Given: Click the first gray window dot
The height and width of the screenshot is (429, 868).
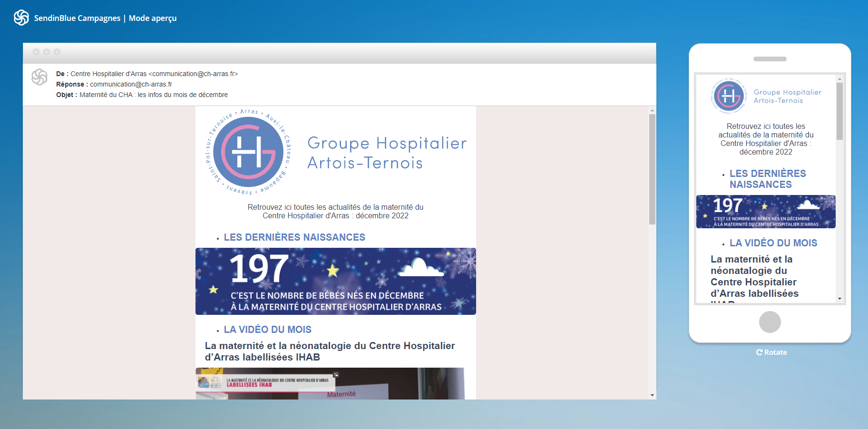Looking at the screenshot, I should 36,52.
